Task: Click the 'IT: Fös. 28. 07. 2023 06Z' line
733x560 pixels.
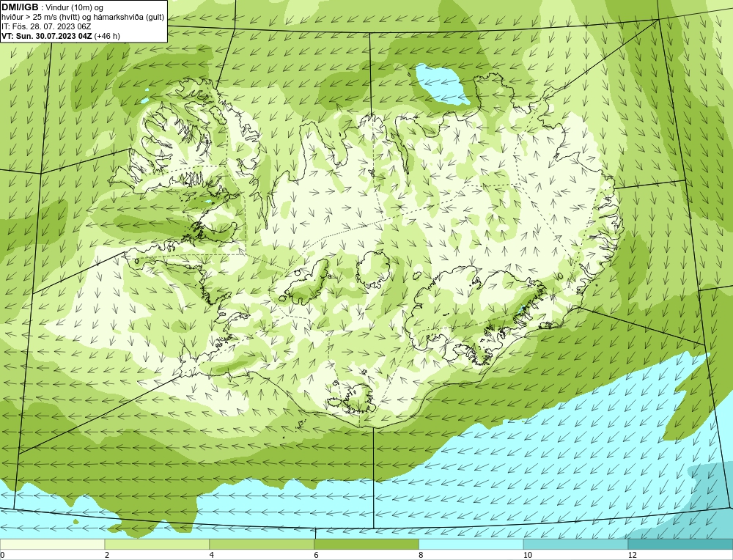Action: click(x=46, y=26)
